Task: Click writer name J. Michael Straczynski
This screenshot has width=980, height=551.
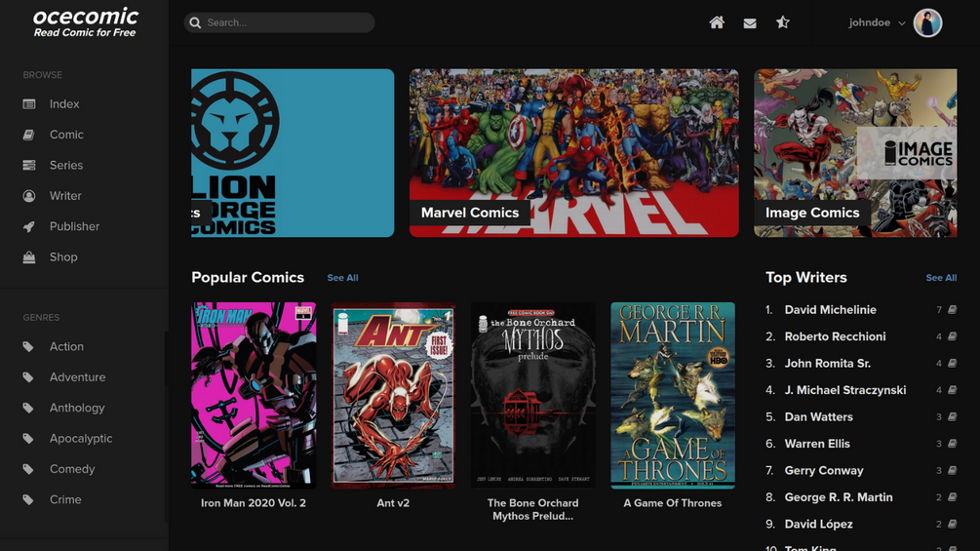Action: tap(845, 390)
